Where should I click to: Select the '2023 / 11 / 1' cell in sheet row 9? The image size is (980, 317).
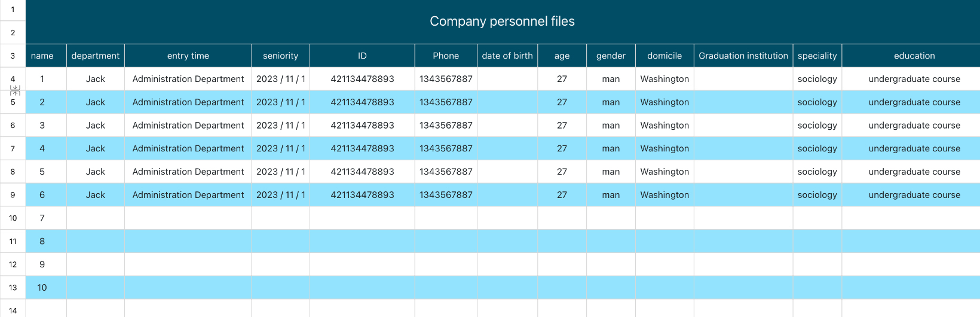tap(281, 195)
